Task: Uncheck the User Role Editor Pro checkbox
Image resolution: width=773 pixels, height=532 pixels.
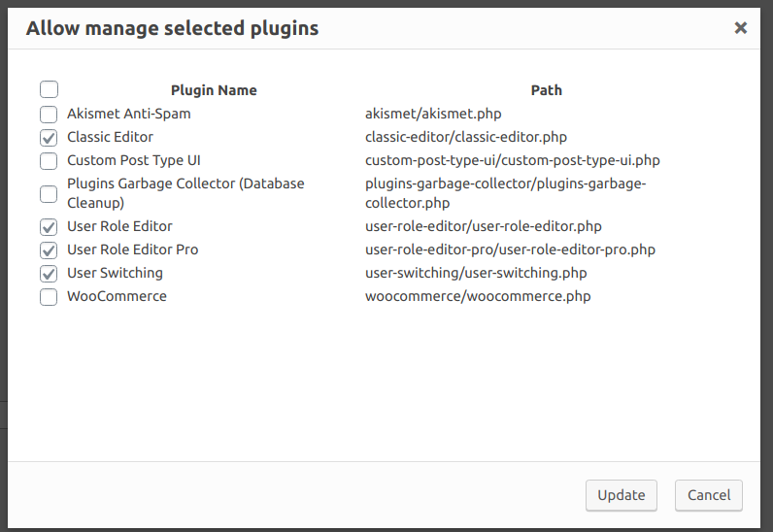Action: click(49, 249)
